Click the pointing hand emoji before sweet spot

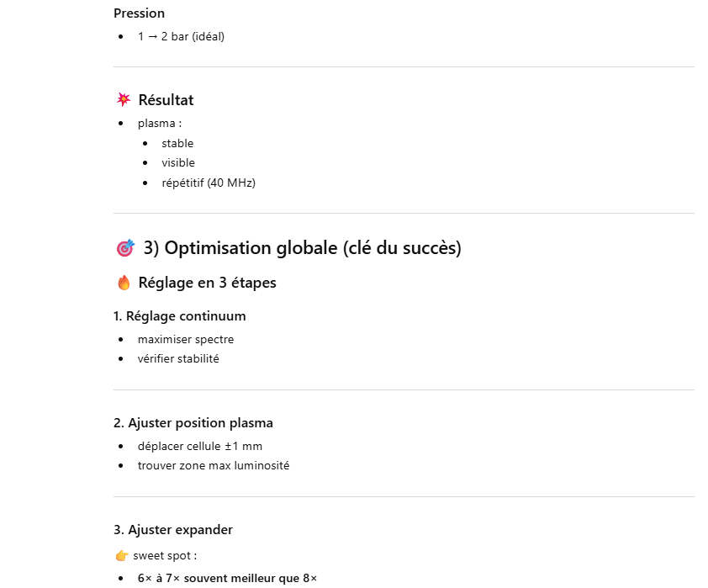click(121, 556)
